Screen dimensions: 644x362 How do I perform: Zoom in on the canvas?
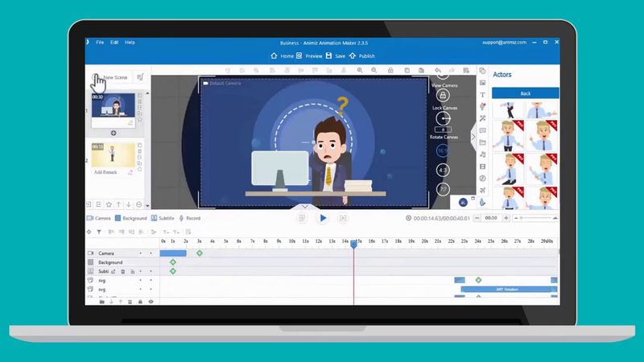[x=360, y=70]
